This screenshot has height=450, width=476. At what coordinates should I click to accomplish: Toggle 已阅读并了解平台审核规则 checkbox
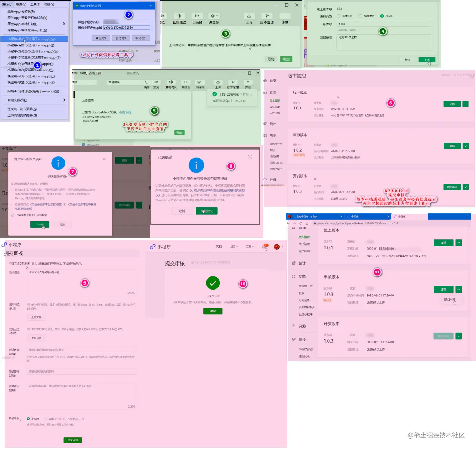12,215
